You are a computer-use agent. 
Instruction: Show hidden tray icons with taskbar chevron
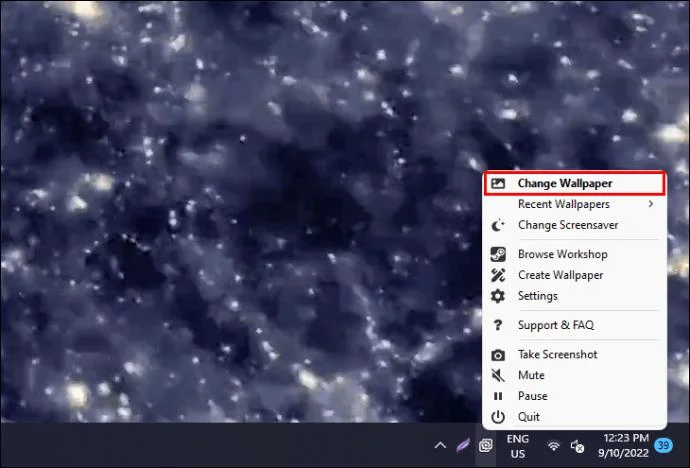(x=440, y=445)
